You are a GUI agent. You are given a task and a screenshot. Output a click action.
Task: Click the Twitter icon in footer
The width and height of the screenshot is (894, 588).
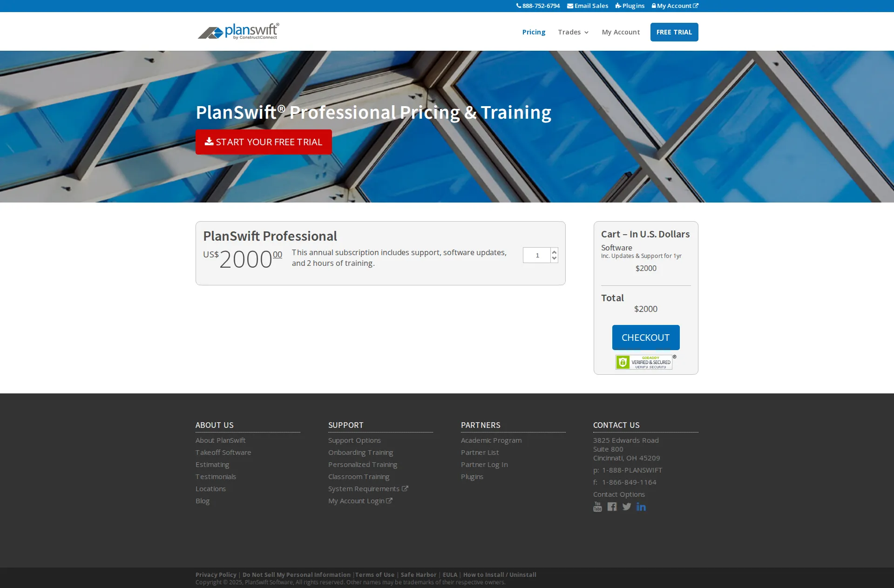[x=627, y=507]
